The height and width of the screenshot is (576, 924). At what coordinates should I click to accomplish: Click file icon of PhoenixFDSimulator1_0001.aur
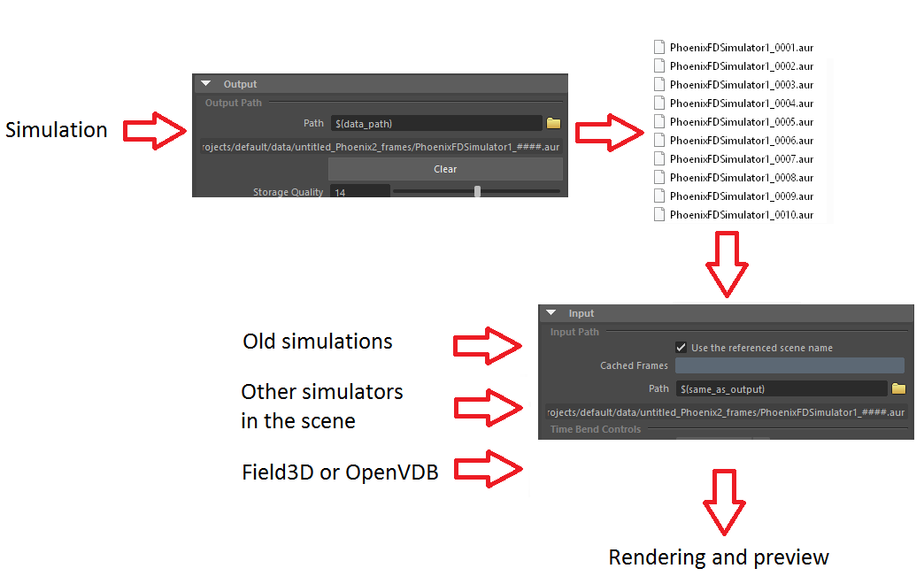(x=659, y=47)
